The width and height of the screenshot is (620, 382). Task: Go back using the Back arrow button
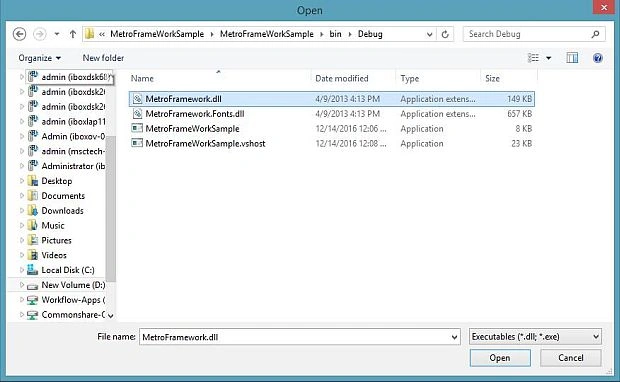coord(19,34)
